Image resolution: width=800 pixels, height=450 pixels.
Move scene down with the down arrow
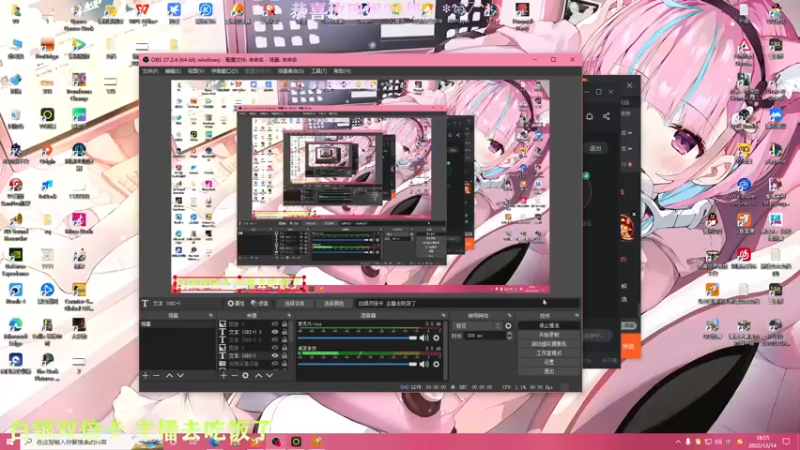point(180,376)
